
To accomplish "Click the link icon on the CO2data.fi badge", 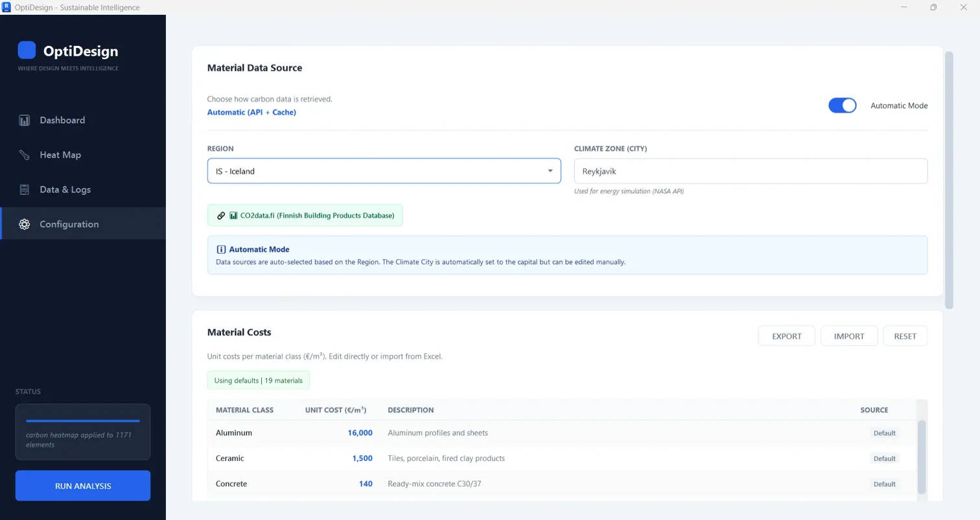I will coord(222,215).
